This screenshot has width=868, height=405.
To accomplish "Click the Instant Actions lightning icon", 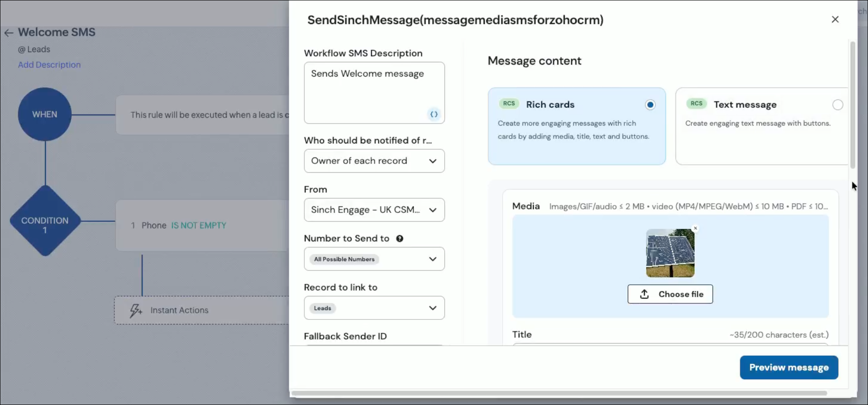I will (135, 310).
